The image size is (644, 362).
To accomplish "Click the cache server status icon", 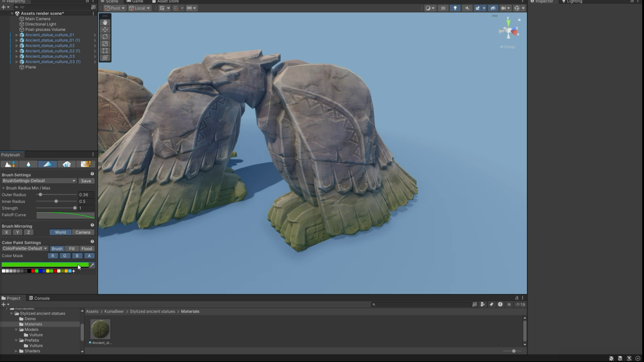I will [620, 358].
